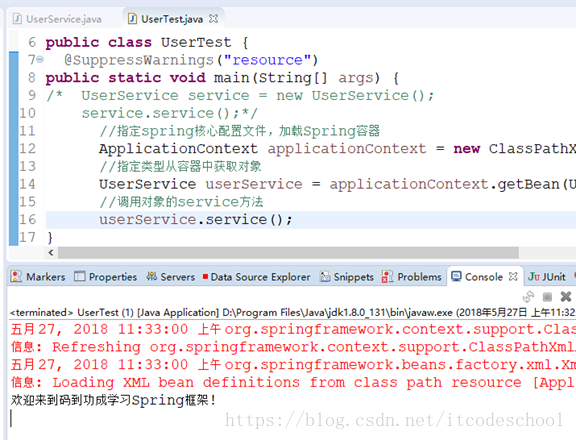This screenshot has width=576, height=440.
Task: Click the Problems tab icon
Action: tap(388, 276)
